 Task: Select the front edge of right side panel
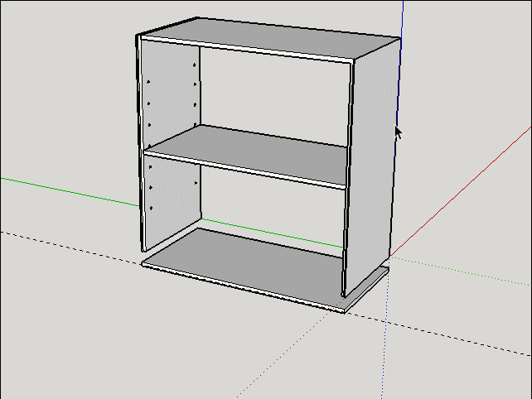click(348, 178)
